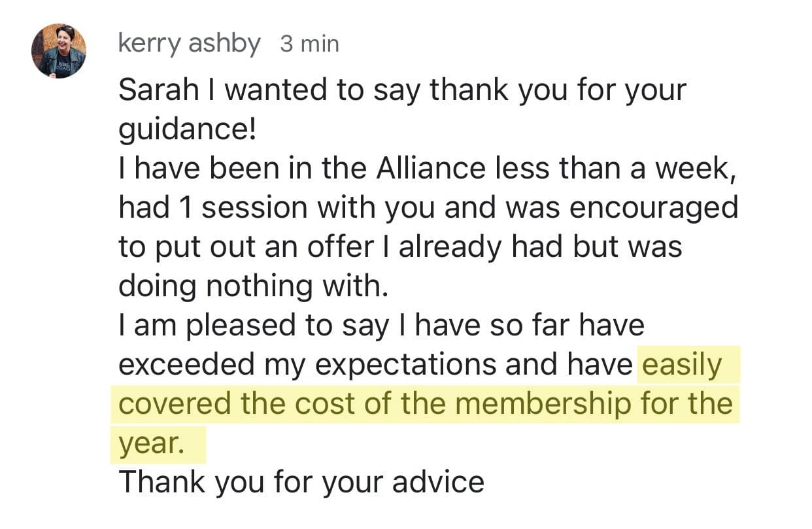The width and height of the screenshot is (812, 529).
Task: Click the highlighted word "easily"
Action: click(681, 365)
